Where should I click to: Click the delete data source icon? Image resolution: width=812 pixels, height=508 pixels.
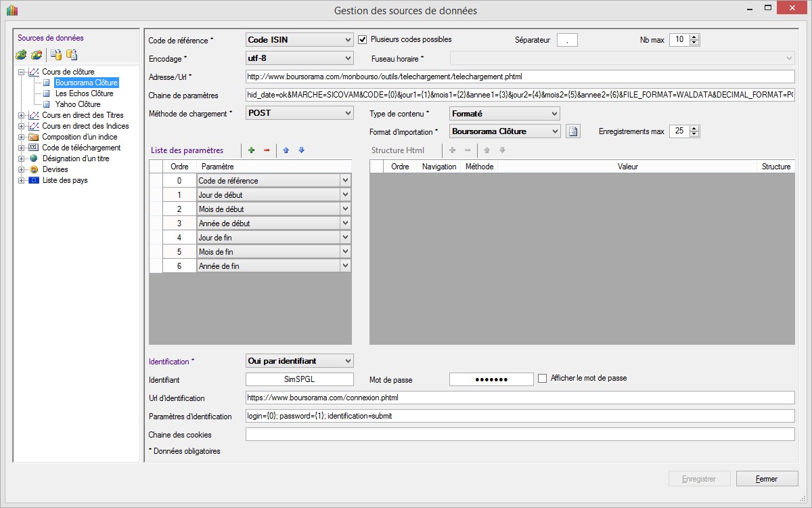coord(36,55)
